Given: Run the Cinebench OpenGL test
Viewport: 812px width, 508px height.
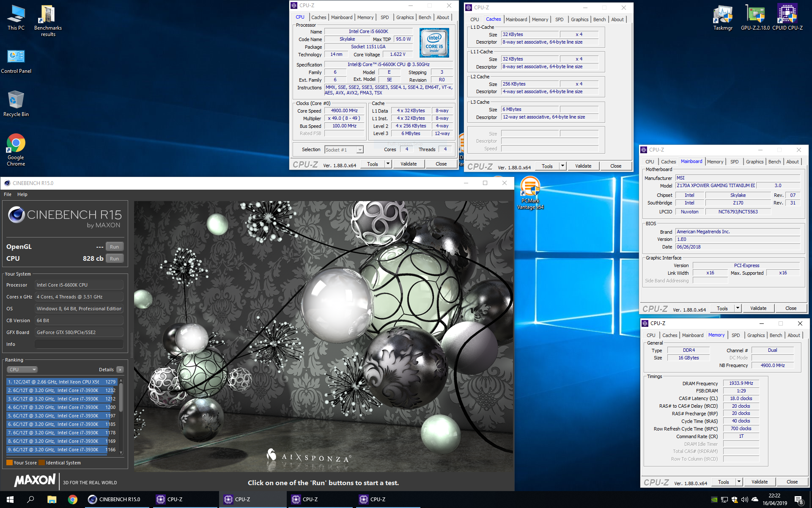Looking at the screenshot, I should (114, 247).
